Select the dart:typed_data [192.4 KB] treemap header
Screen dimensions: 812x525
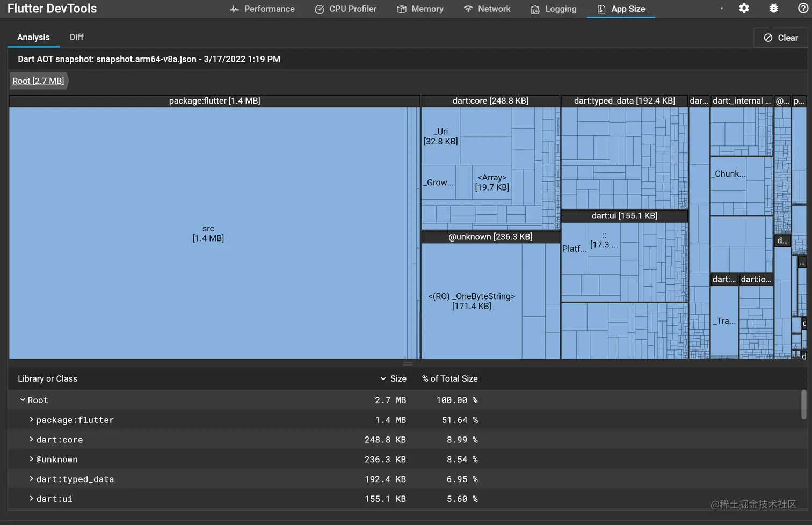pos(624,101)
